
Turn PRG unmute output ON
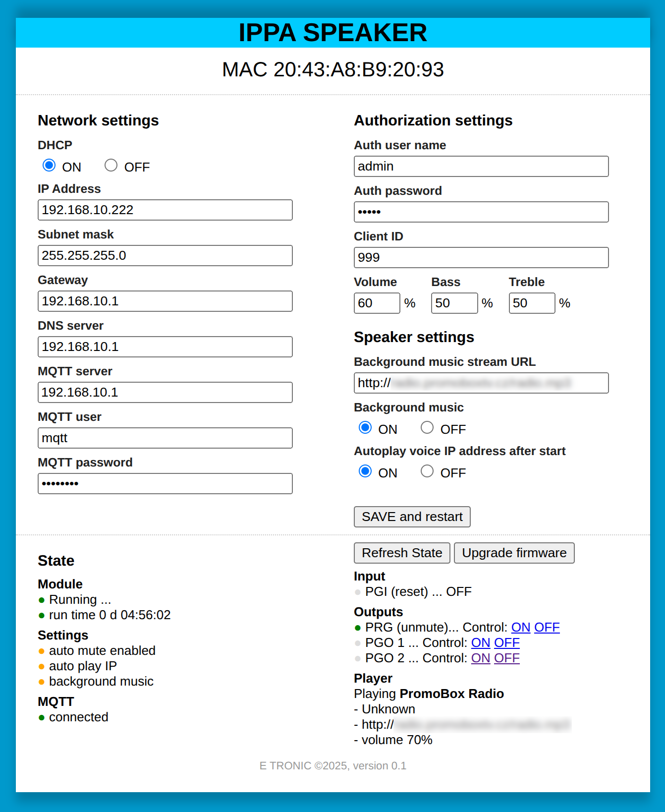point(520,628)
